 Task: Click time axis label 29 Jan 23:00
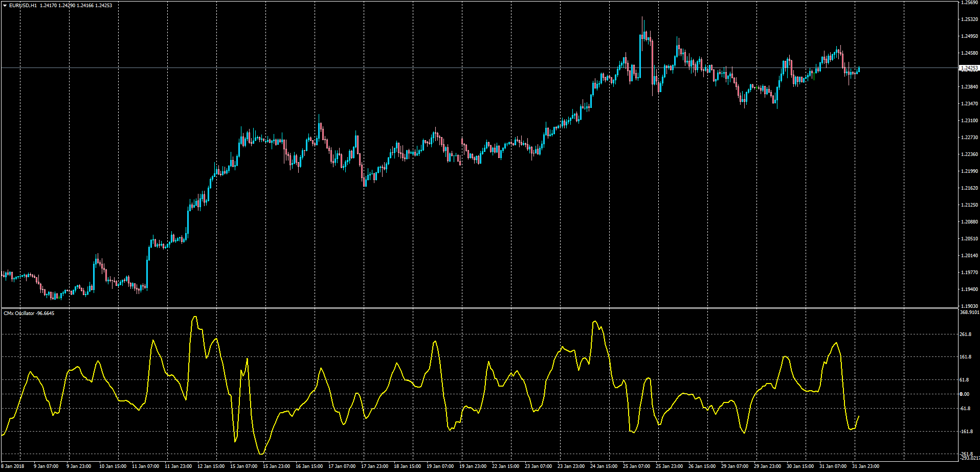[x=767, y=466]
